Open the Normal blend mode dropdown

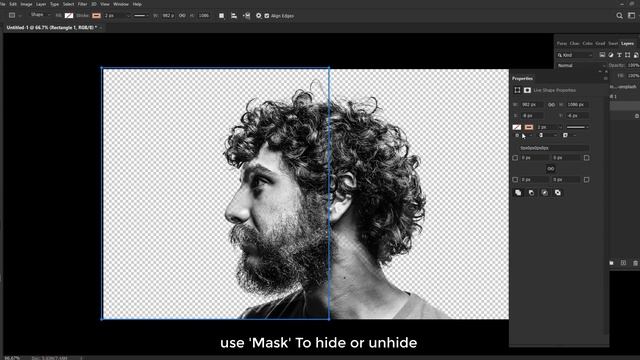tap(581, 65)
